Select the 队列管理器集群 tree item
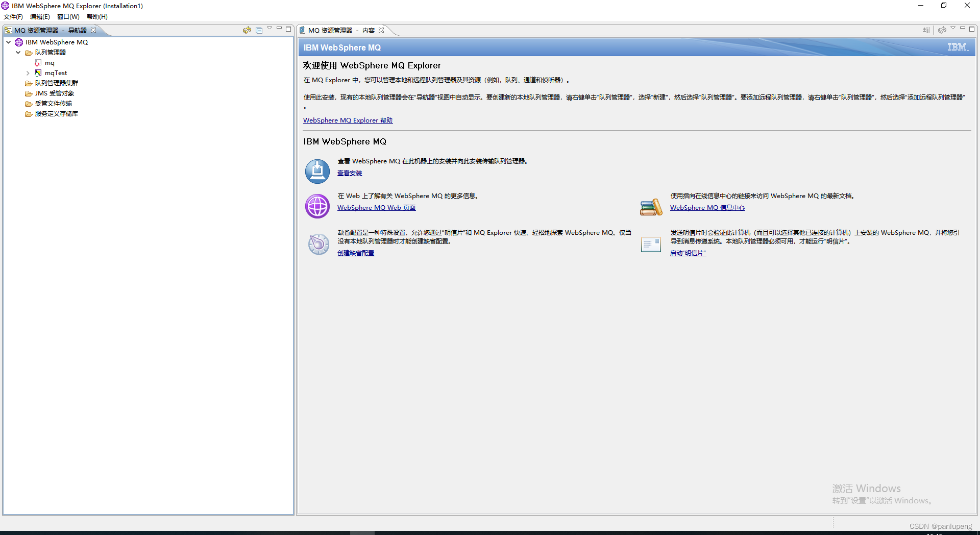 (57, 83)
